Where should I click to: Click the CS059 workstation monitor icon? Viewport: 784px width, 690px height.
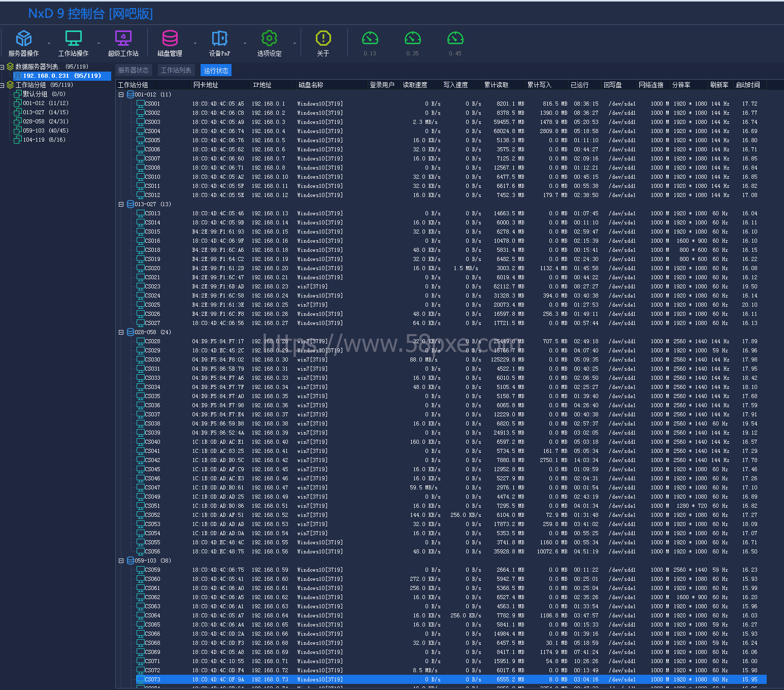click(141, 570)
